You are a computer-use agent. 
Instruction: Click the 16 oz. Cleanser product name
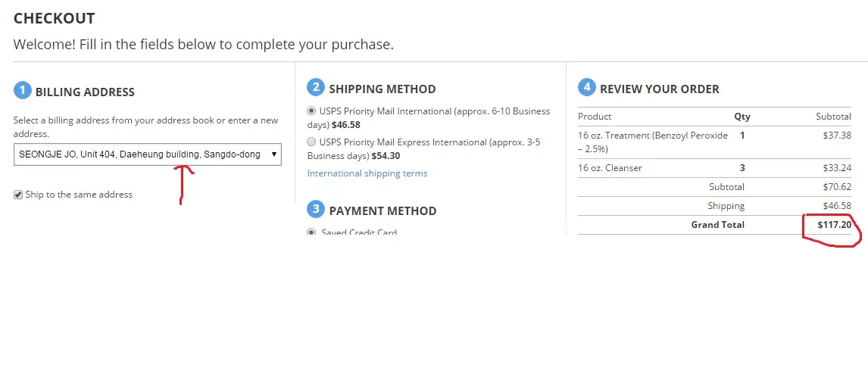coord(610,168)
